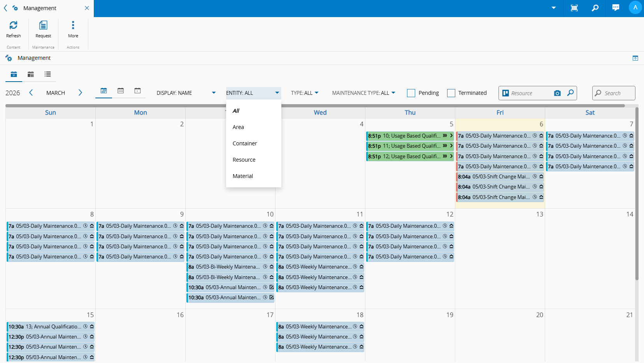Image resolution: width=644 pixels, height=363 pixels.
Task: Open the Maintenance Type: All dropdown
Action: coord(363,93)
